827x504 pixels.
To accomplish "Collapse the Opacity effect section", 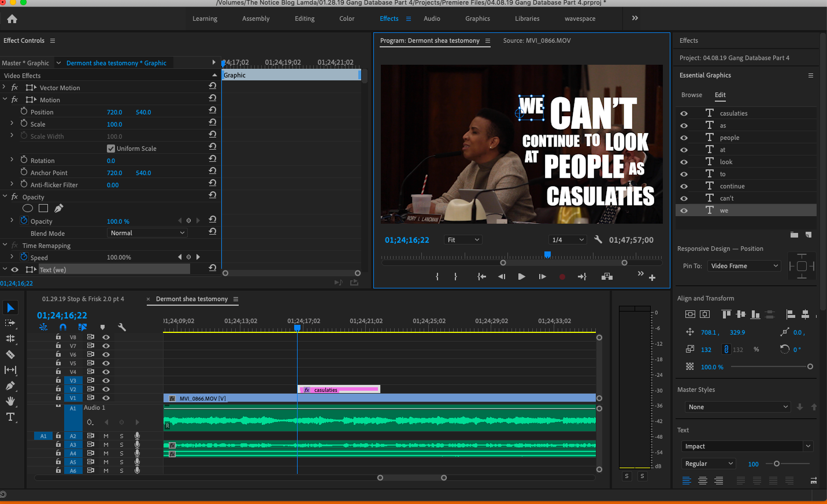I will click(5, 197).
